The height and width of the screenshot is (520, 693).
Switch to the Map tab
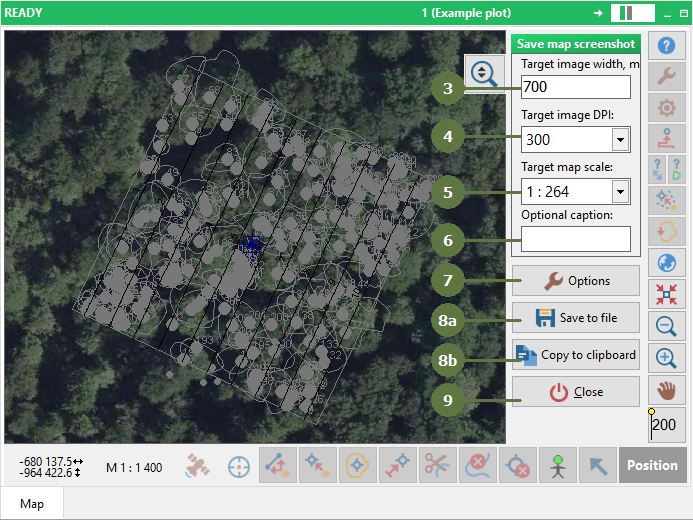click(x=32, y=504)
